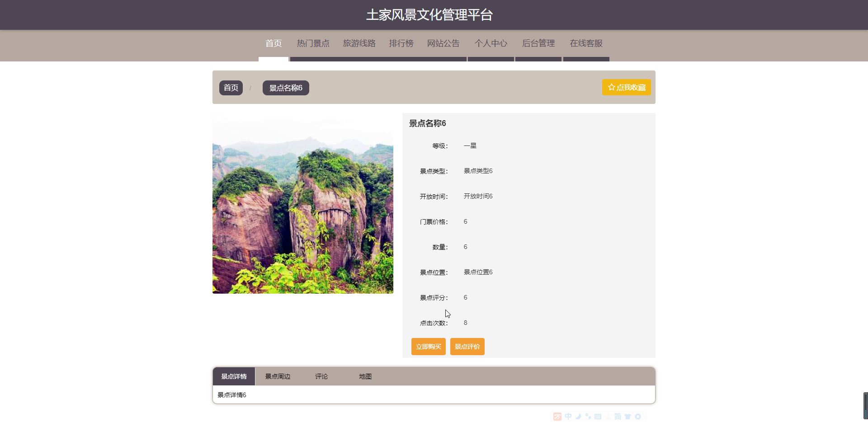This screenshot has width=868, height=422.
Task: Toggle punctuation mode icon in IME bar
Action: point(588,417)
